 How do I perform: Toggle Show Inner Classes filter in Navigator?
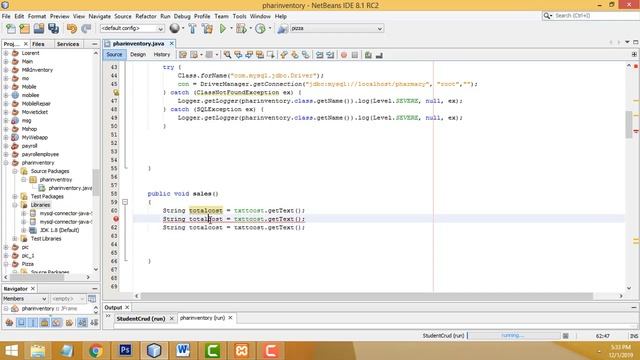[57, 323]
